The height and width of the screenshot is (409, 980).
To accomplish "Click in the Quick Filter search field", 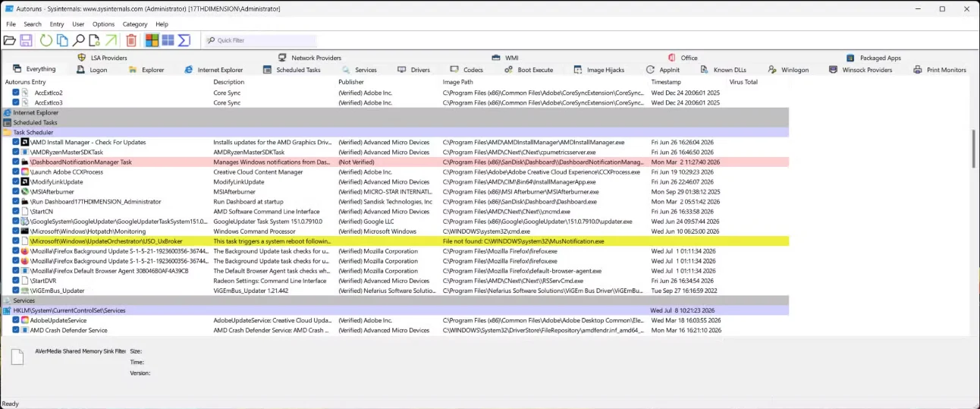I will tap(260, 40).
